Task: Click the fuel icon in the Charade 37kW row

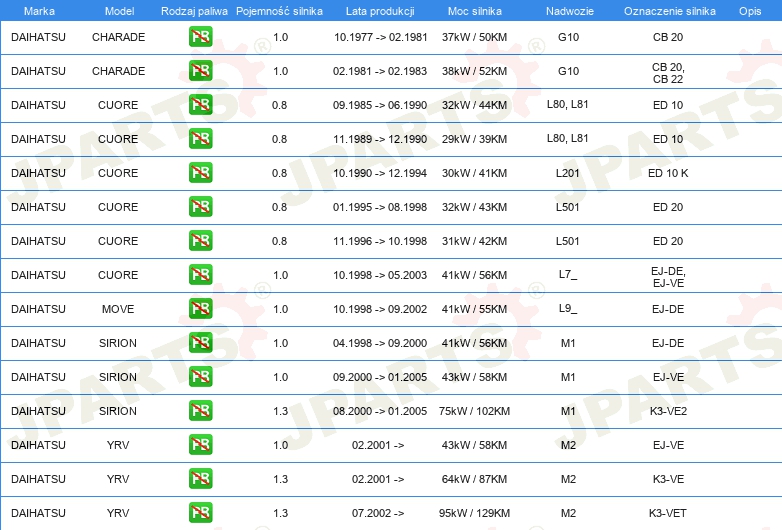Action: pyautogui.click(x=200, y=37)
